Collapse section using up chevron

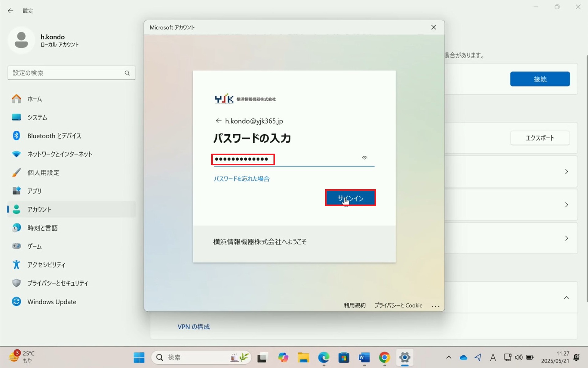[567, 297]
